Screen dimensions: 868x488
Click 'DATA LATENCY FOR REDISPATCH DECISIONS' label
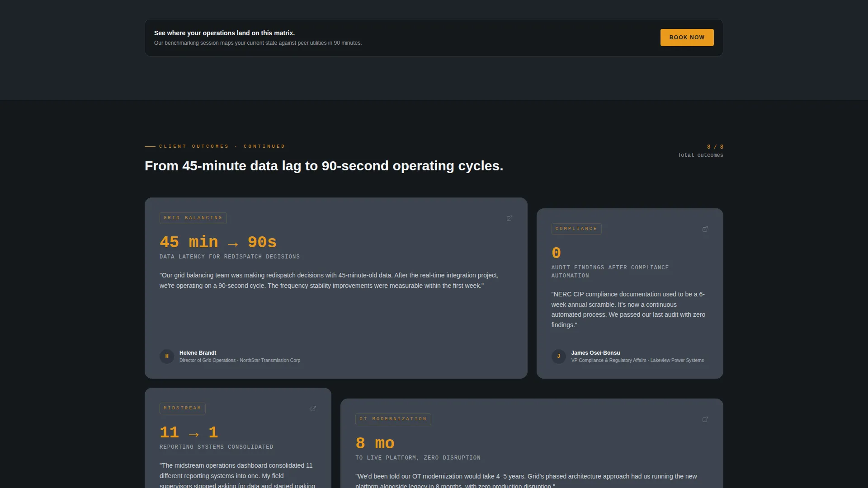pos(230,257)
